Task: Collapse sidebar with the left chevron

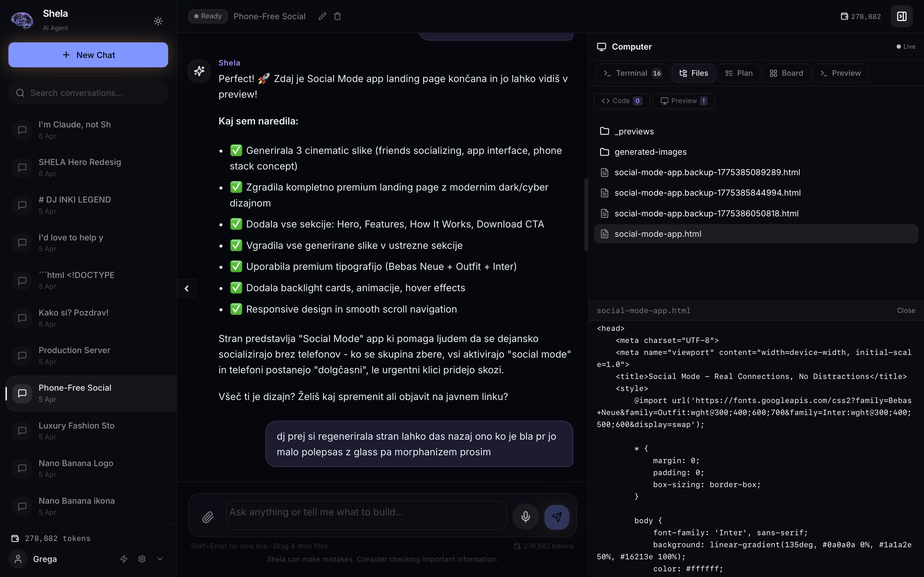Action: (187, 288)
